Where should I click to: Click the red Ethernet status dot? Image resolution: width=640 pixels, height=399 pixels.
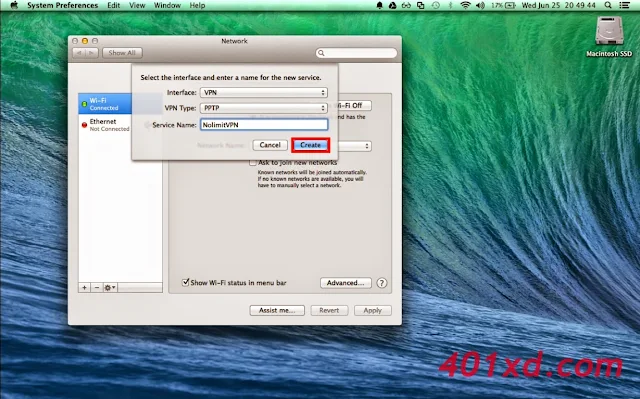pyautogui.click(x=84, y=125)
